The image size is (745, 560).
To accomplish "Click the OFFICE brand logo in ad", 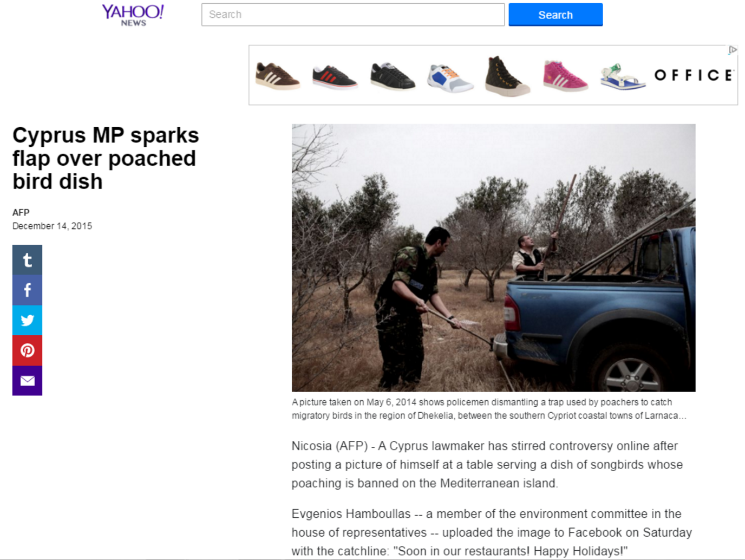I will [694, 75].
